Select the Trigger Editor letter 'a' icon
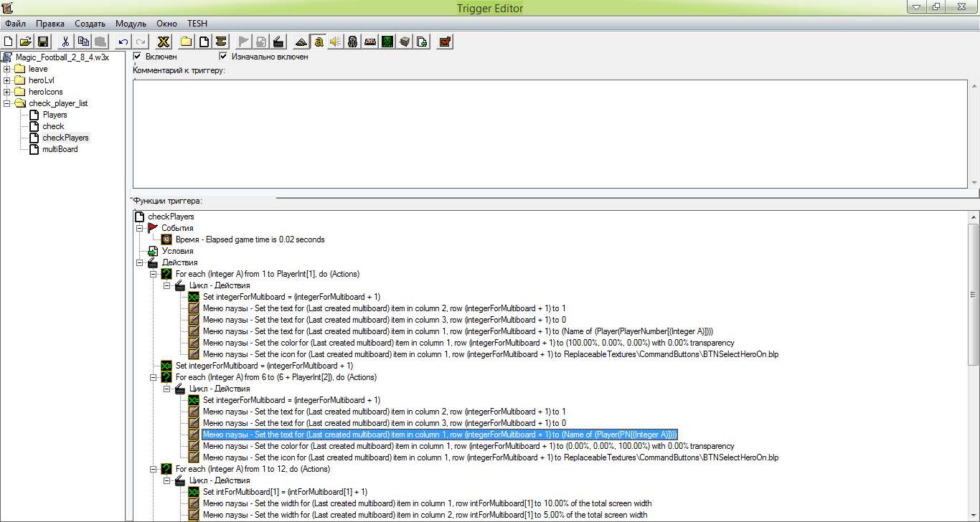 click(319, 42)
